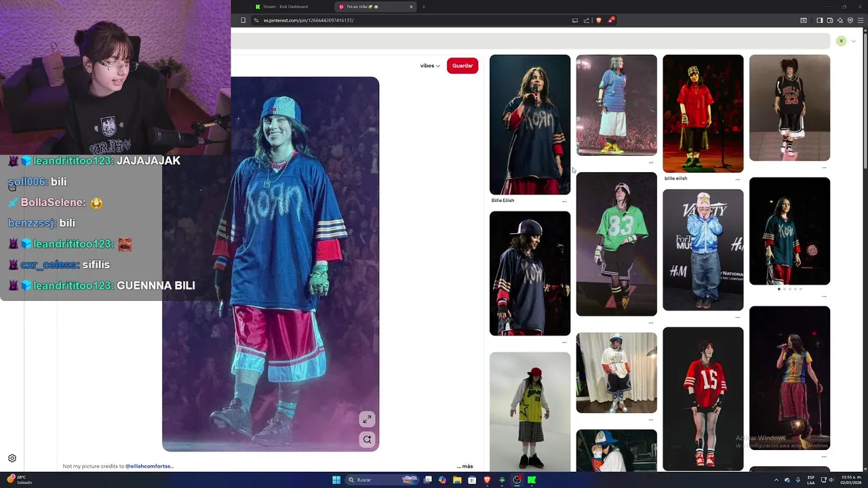
Task: Click the soll006 'bili' chat message
Action: coord(37,182)
